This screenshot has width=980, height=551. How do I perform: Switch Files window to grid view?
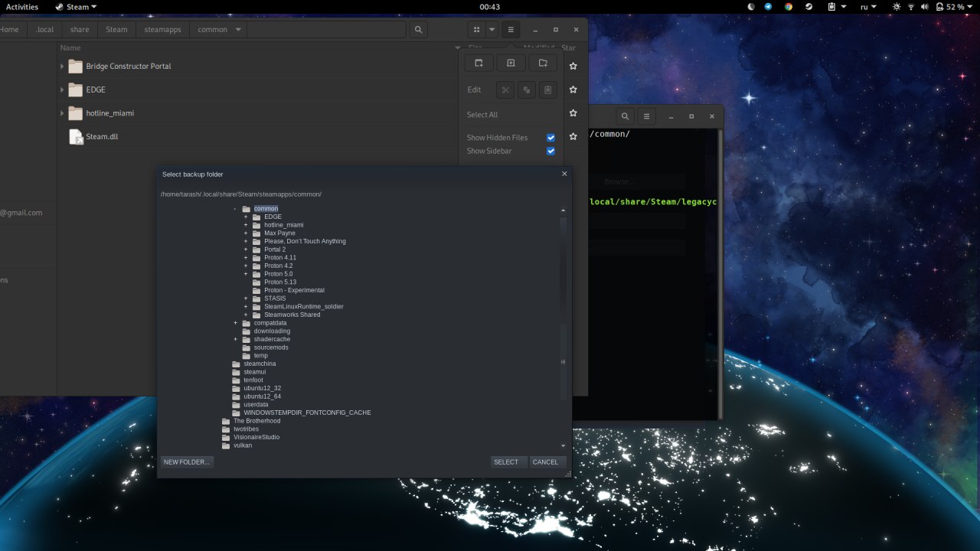[476, 30]
